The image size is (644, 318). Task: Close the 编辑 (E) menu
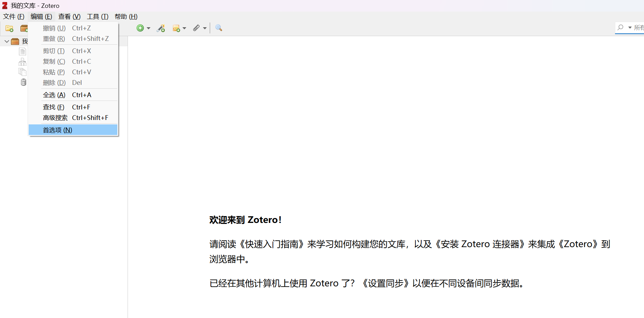[x=41, y=17]
